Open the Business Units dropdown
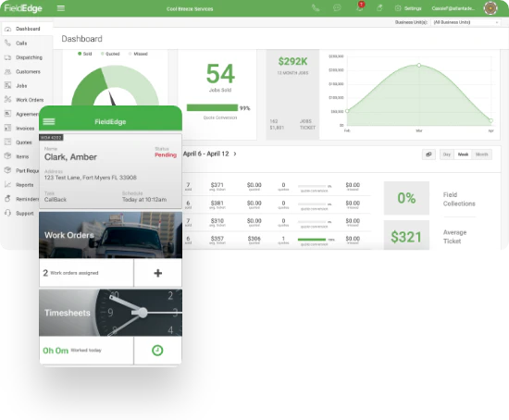 [x=466, y=22]
